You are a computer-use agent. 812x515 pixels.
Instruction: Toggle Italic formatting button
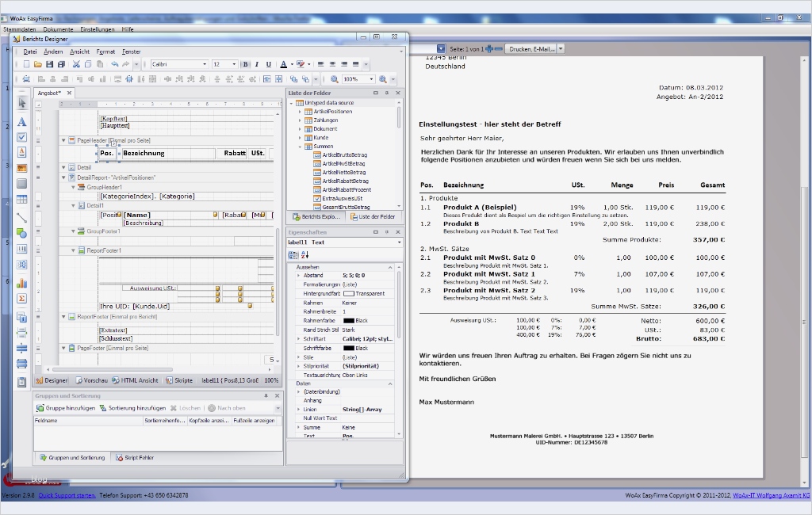pyautogui.click(x=257, y=64)
